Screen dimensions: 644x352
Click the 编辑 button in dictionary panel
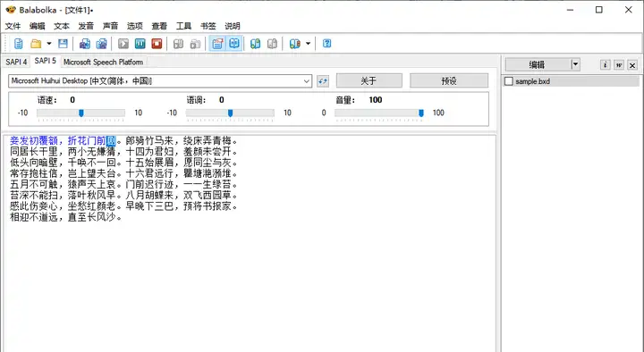[538, 64]
